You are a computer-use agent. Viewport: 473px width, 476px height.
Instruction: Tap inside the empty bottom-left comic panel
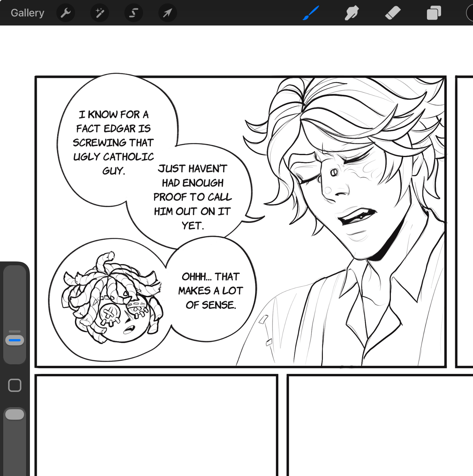click(x=156, y=425)
